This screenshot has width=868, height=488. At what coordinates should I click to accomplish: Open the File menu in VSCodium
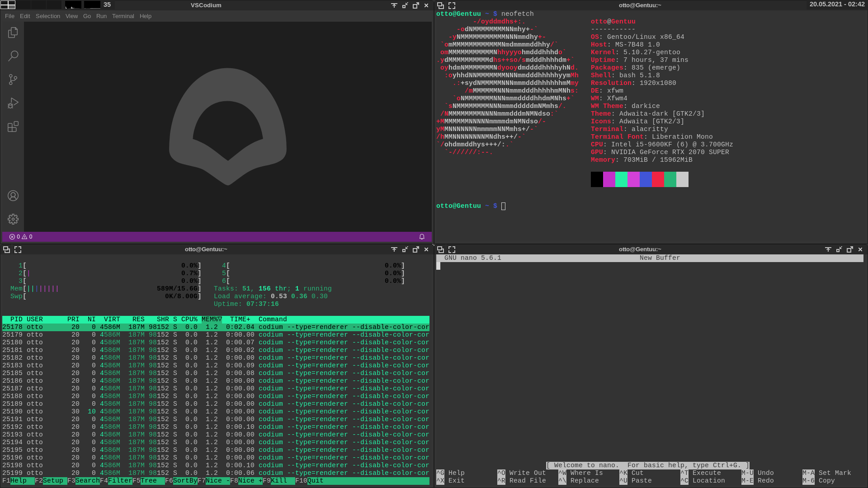[x=9, y=16]
